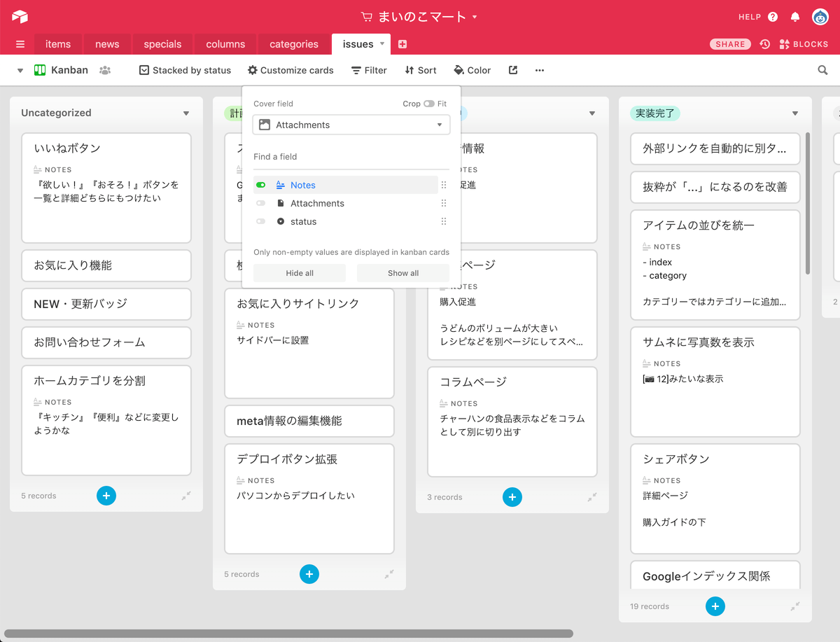The width and height of the screenshot is (840, 642).
Task: Switch to the categories tab
Action: 293,43
